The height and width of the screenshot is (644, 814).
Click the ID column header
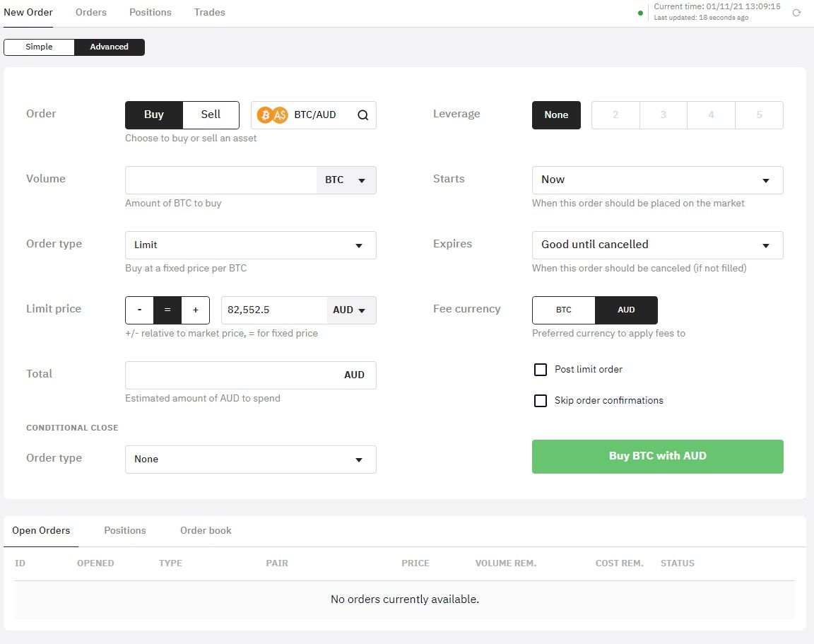click(x=20, y=563)
